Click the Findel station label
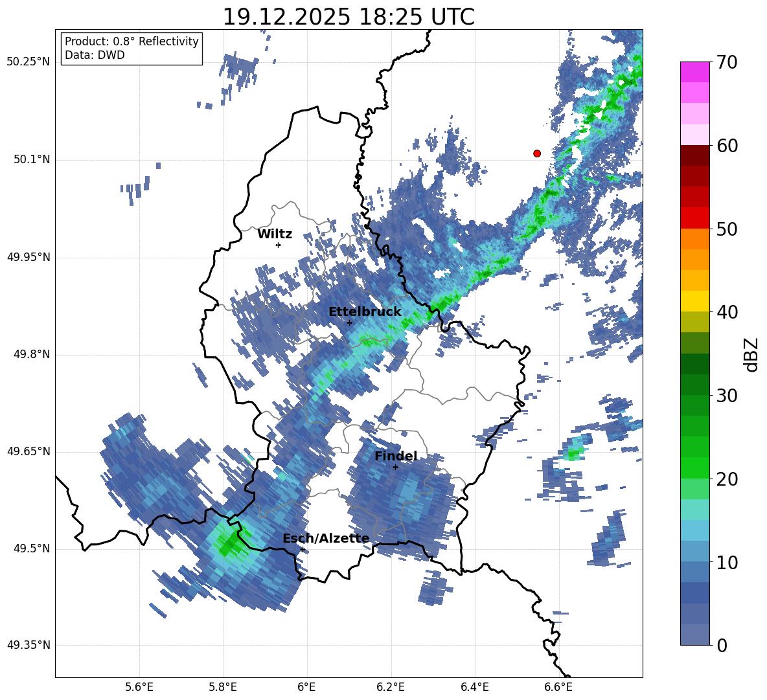This screenshot has width=767, height=700. pyautogui.click(x=396, y=456)
